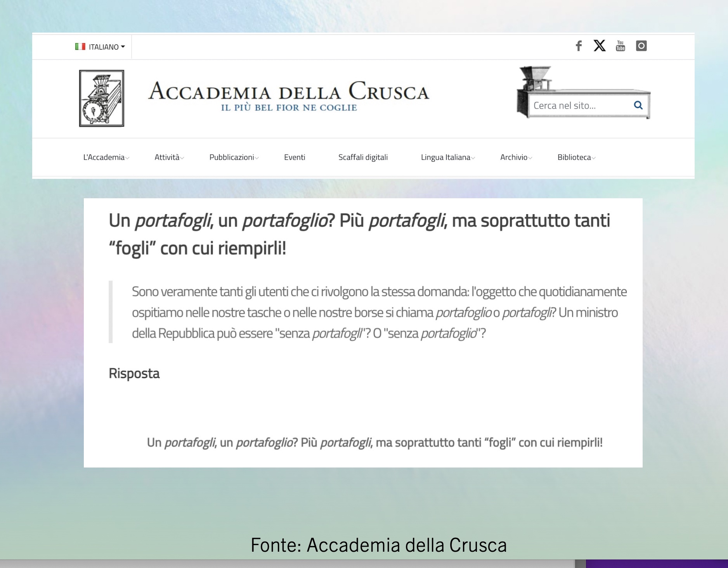
Task: Expand the Archivio menu
Action: coord(516,157)
